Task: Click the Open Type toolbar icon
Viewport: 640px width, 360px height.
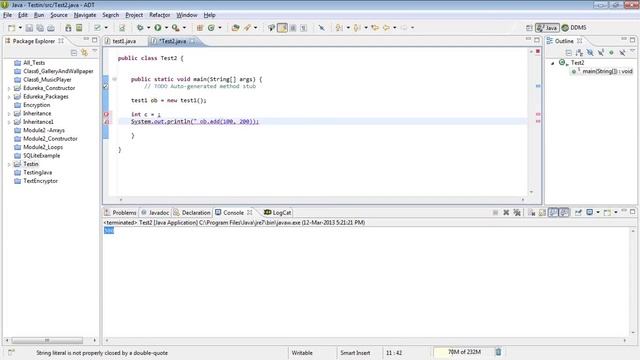Action: click(x=236, y=28)
